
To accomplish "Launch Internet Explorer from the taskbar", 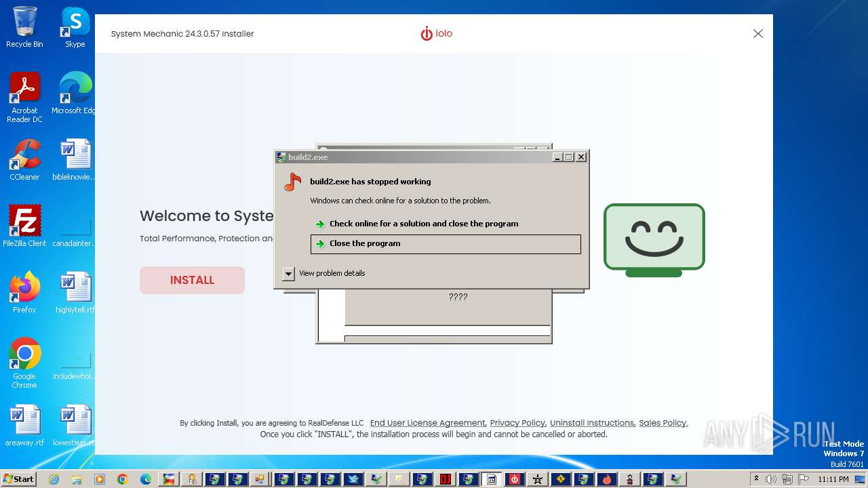I will (54, 479).
